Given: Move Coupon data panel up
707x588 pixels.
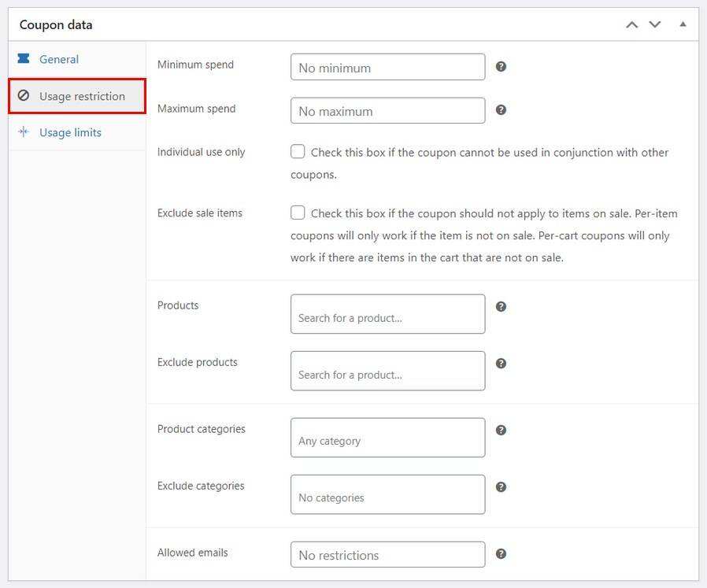Looking at the screenshot, I should point(632,25).
